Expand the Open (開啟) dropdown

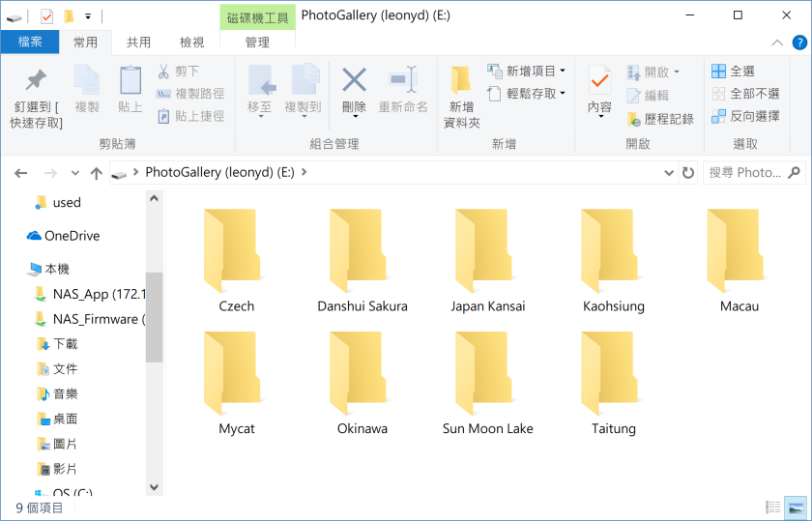(x=677, y=72)
